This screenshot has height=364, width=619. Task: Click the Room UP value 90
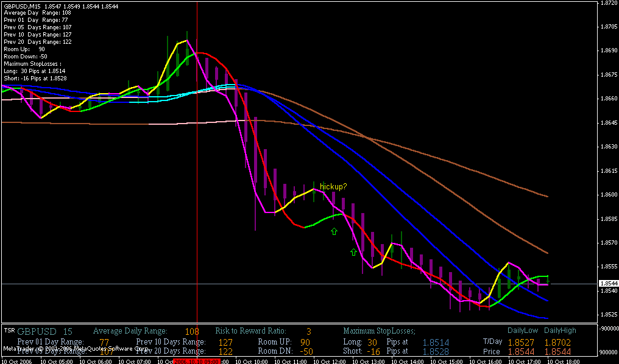(305, 342)
